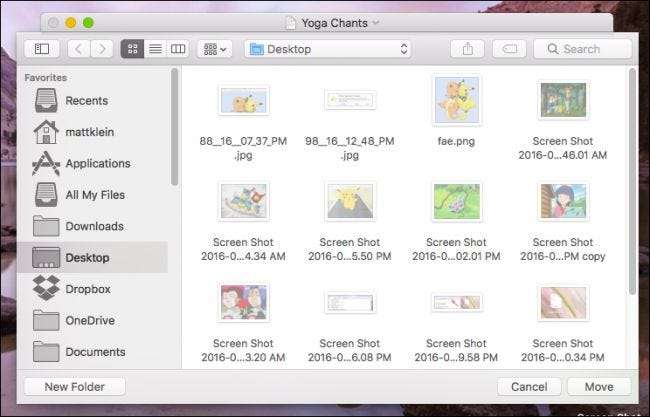
Task: Select Recents in the sidebar
Action: point(86,100)
